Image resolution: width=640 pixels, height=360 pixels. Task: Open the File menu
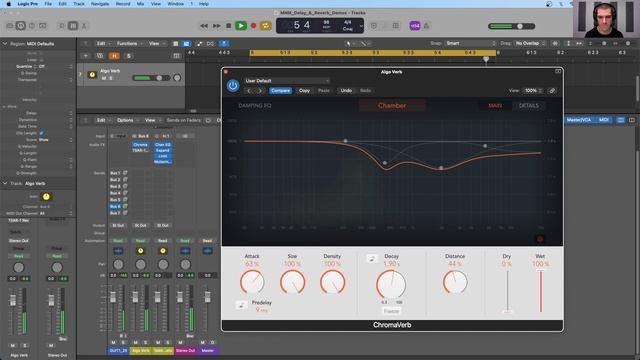(48, 4)
